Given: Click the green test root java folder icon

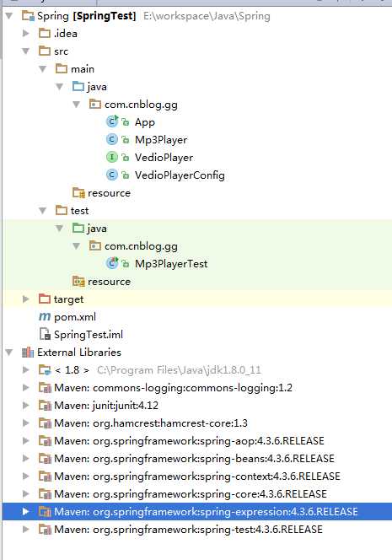Looking at the screenshot, I should [x=78, y=228].
